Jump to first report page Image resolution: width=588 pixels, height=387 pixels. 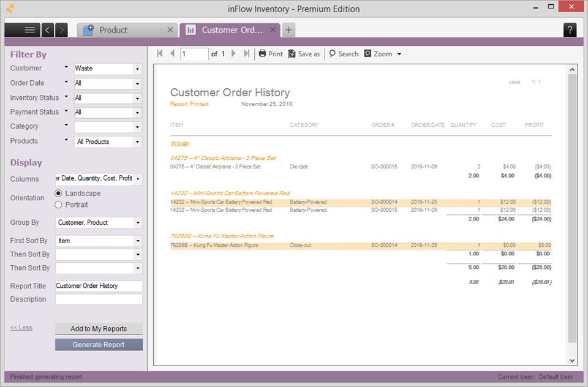(160, 54)
